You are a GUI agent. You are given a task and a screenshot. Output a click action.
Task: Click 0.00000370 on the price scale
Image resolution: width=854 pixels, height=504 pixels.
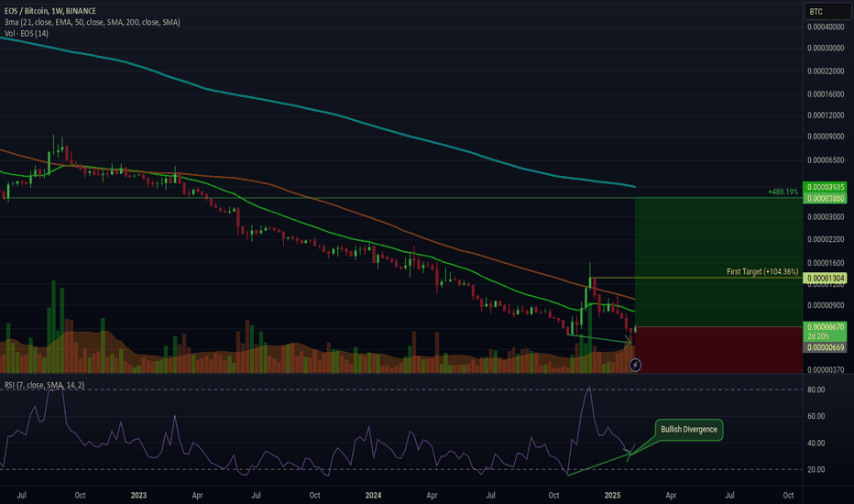tap(826, 370)
